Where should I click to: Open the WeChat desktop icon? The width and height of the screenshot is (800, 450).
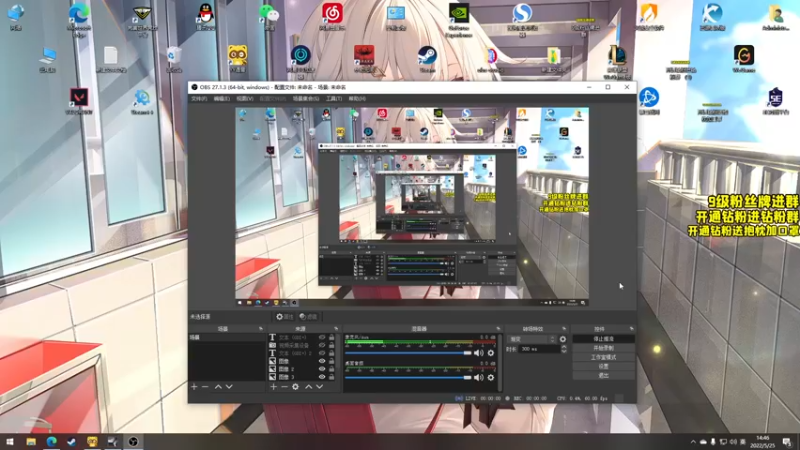[269, 16]
